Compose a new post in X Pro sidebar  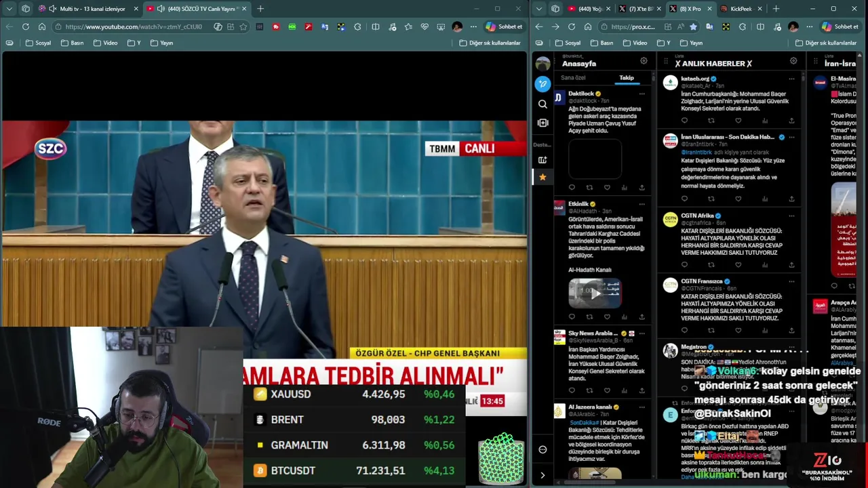[x=542, y=84]
